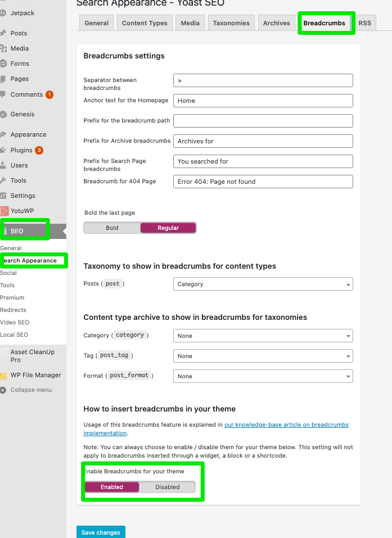Open the Posts taxonomy dropdown
Viewport: 392px width, 538px height.
point(263,284)
